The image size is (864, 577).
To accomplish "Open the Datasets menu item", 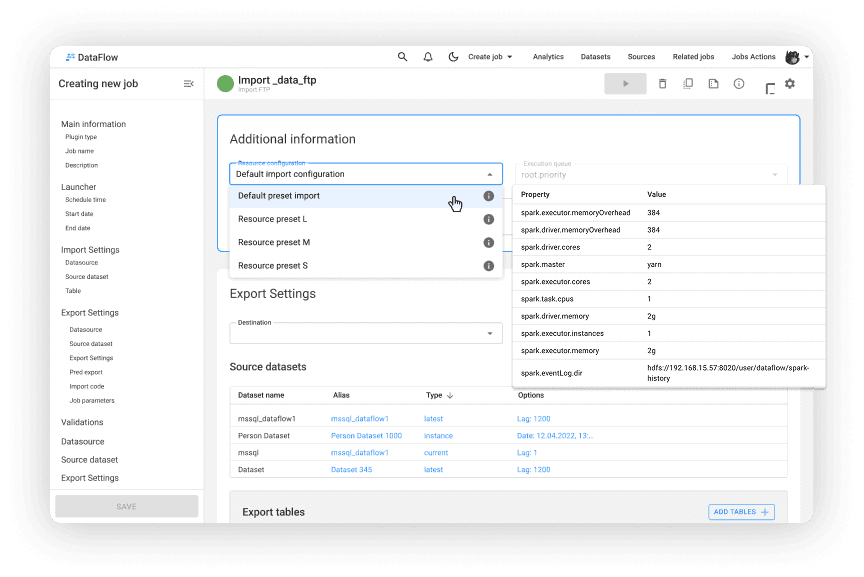I will (x=596, y=57).
